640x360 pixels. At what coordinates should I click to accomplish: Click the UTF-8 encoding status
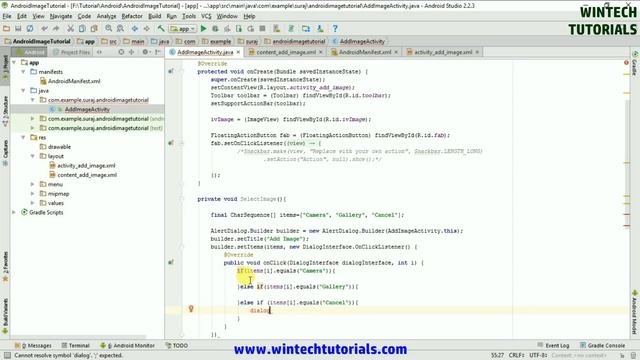click(x=538, y=356)
